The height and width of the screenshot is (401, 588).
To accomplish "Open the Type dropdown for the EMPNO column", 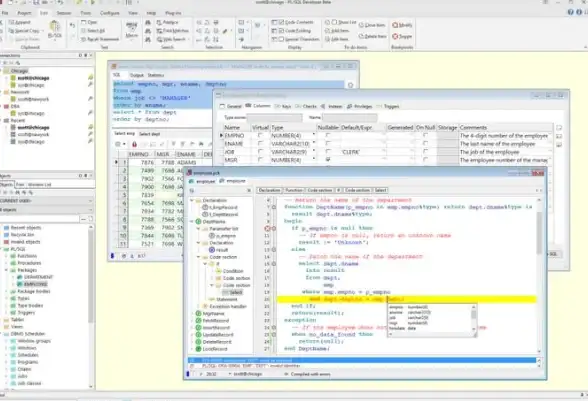I will point(314,135).
